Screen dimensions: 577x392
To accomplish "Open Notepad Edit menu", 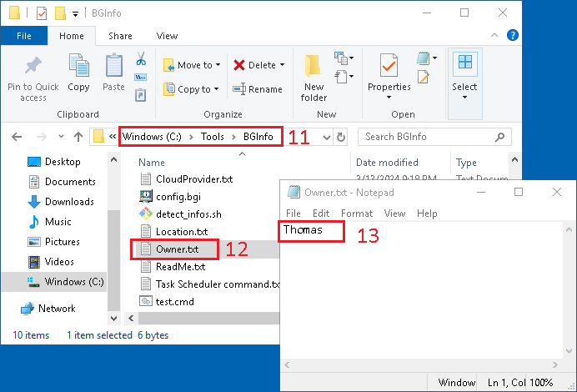I will click(x=321, y=214).
